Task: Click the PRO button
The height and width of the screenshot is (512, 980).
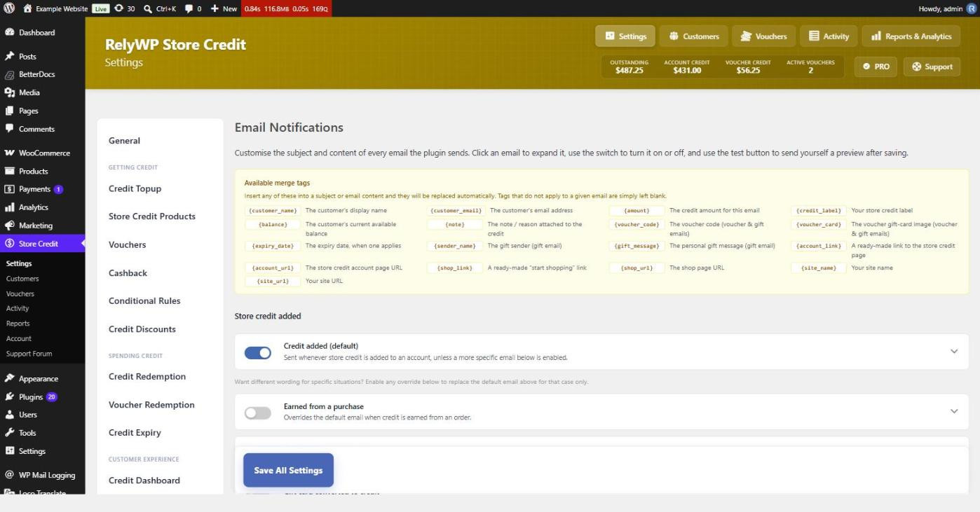Action: click(876, 67)
